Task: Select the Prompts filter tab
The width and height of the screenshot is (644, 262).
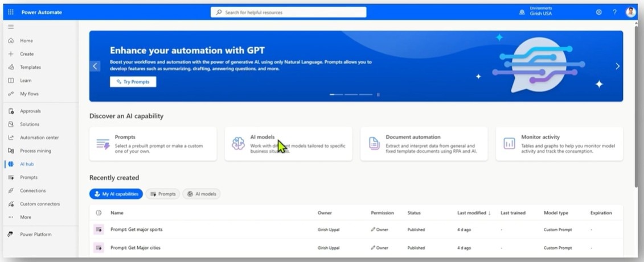Action: coord(163,194)
